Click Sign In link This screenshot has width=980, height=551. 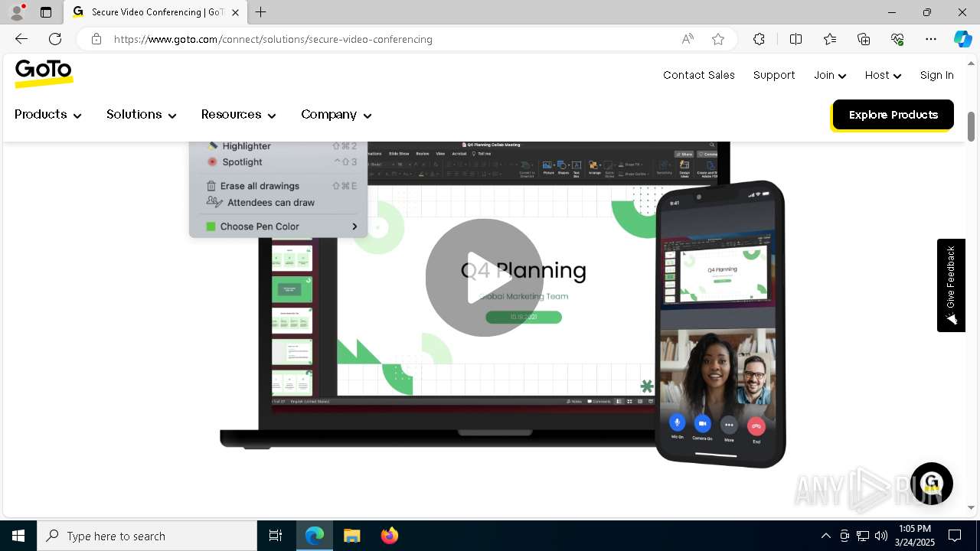point(936,75)
